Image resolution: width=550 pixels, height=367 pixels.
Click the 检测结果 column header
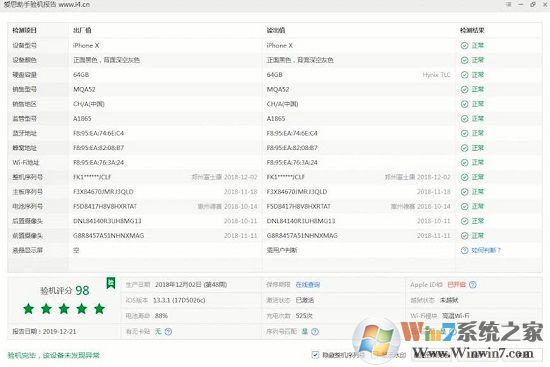[472, 30]
